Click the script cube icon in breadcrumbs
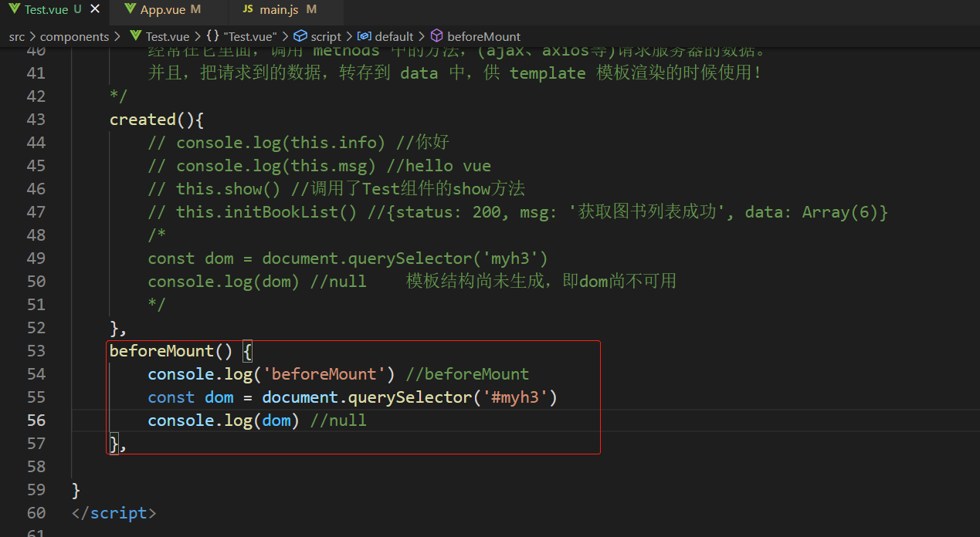Screen dimensions: 980x537 tap(300, 36)
